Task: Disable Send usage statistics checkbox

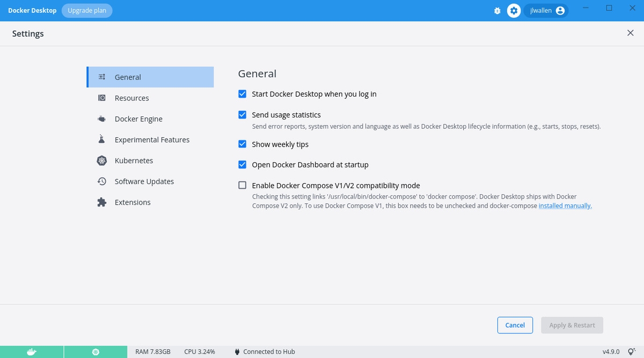Action: (242, 115)
